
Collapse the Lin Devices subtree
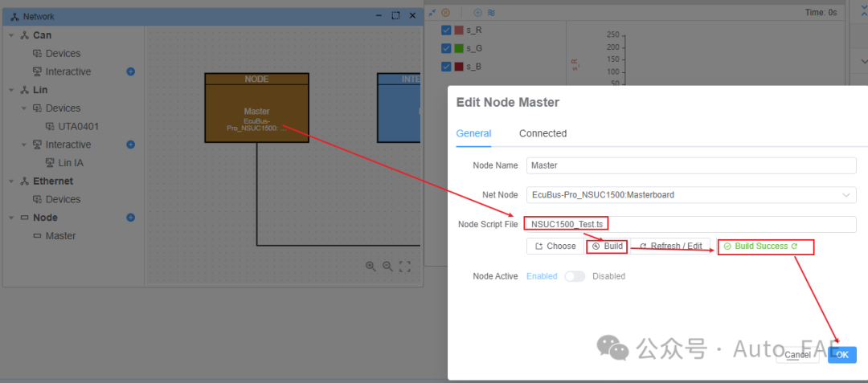click(24, 108)
